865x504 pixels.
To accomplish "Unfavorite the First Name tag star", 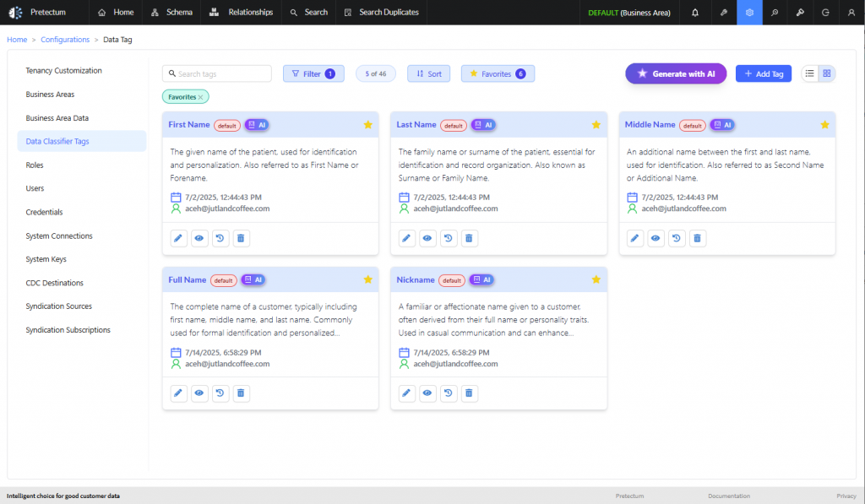I will coord(368,125).
